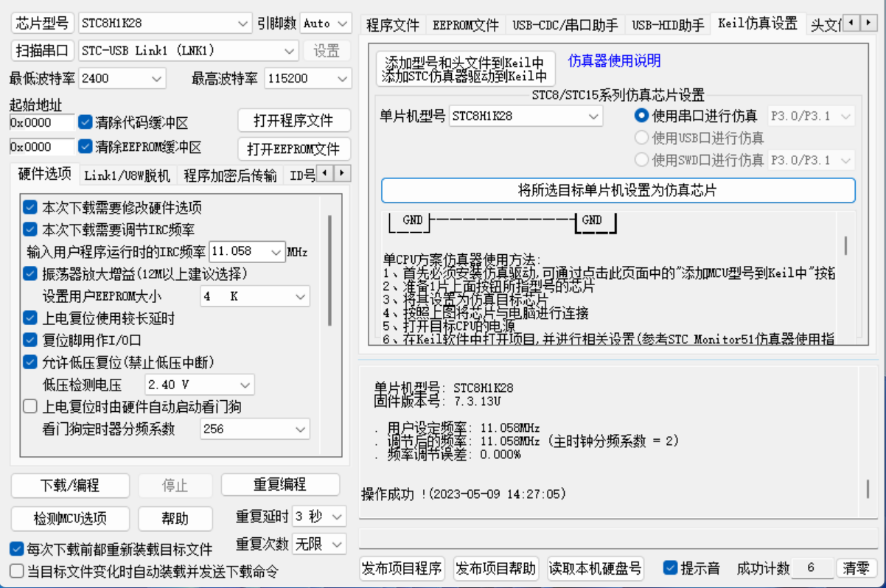The height and width of the screenshot is (588, 886).
Task: Switch to 硬件选项 tab
Action: click(44, 174)
